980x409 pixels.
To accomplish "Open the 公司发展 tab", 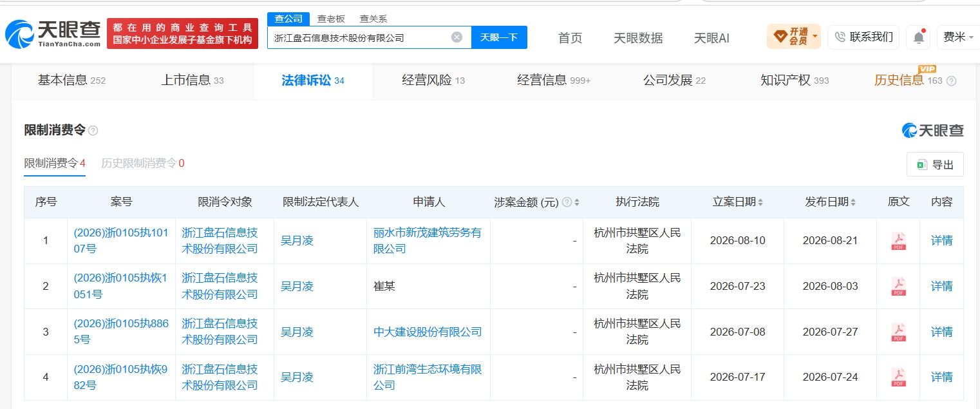I will (x=674, y=81).
